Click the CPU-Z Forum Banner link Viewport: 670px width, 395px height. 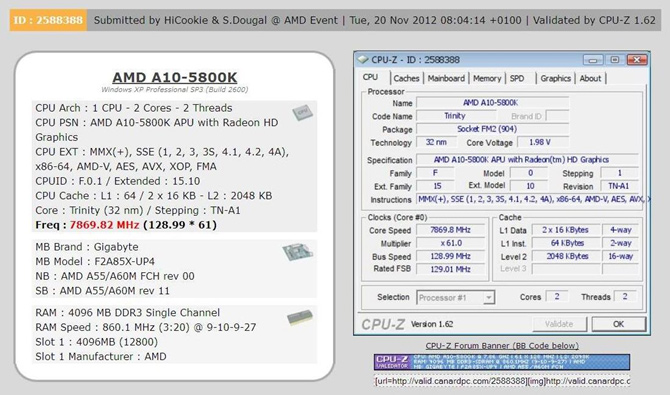point(502,345)
